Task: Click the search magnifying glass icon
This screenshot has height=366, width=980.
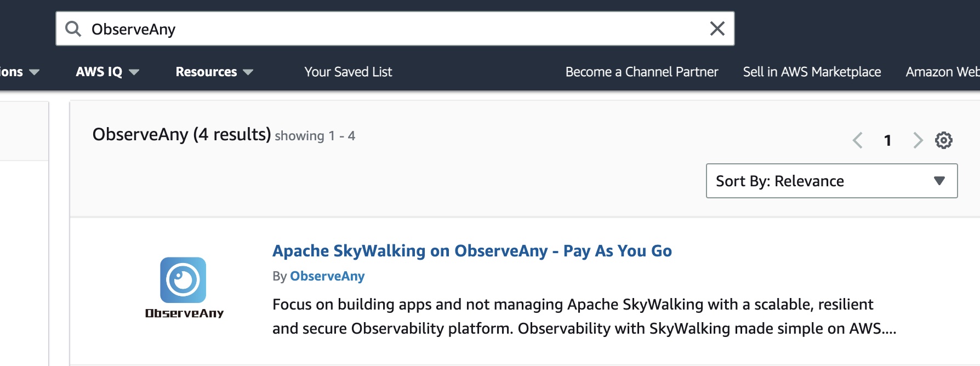Action: click(74, 28)
